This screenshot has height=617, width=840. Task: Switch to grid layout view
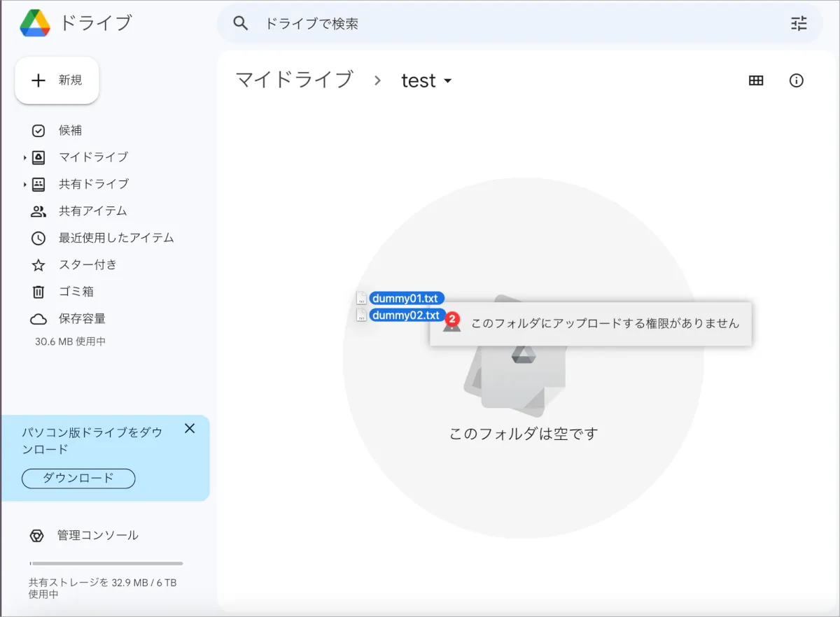[756, 80]
